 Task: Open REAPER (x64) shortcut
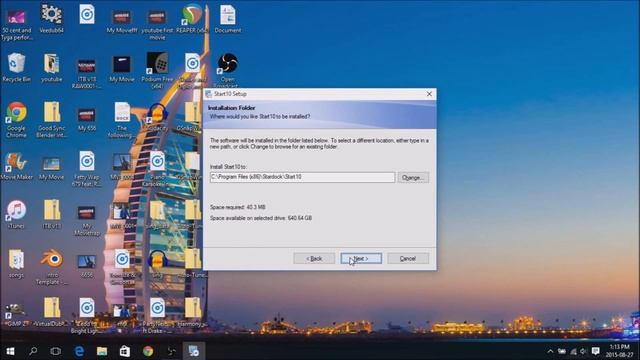(x=192, y=19)
